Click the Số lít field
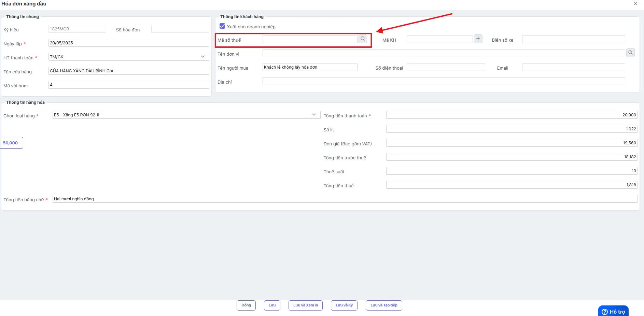This screenshot has width=644, height=316. pos(512,129)
